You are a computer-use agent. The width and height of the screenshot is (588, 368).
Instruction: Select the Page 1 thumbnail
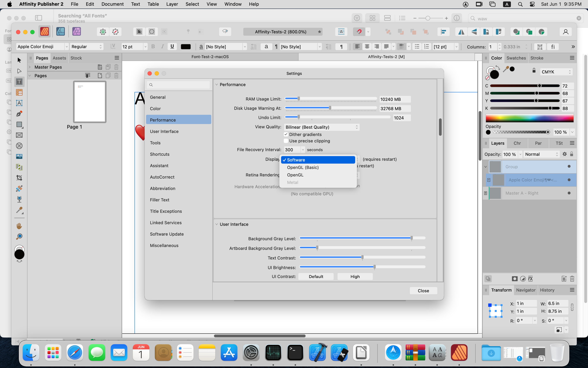pos(90,102)
